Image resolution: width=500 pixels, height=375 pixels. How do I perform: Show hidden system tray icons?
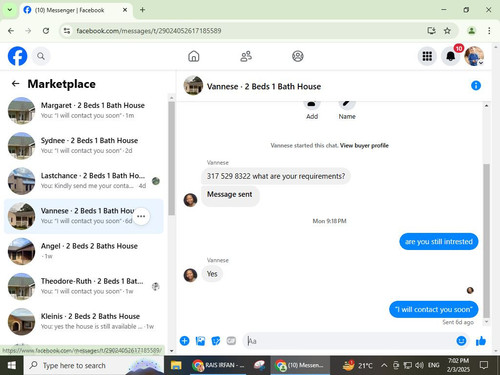[384, 366]
